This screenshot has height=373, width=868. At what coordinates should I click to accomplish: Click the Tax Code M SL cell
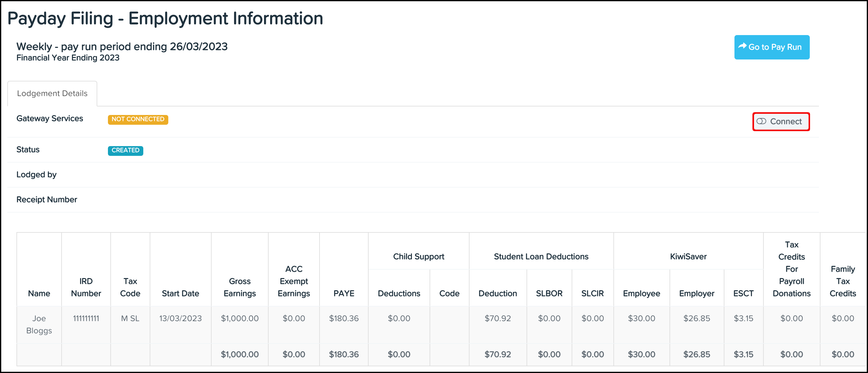coord(130,318)
